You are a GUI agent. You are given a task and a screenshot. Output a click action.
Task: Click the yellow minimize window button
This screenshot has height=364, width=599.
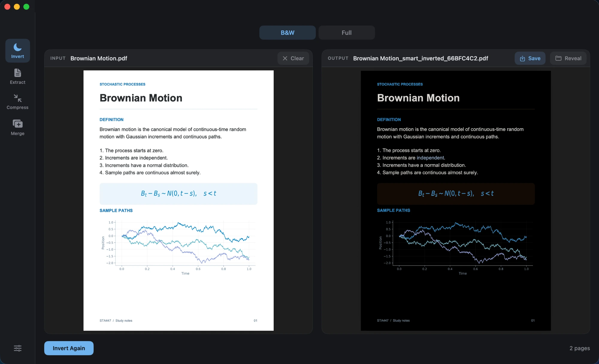pyautogui.click(x=17, y=7)
